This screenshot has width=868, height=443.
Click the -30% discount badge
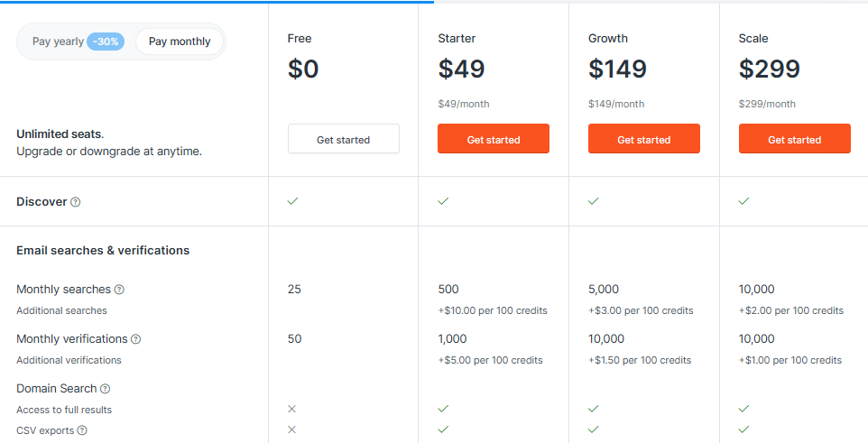pos(106,42)
